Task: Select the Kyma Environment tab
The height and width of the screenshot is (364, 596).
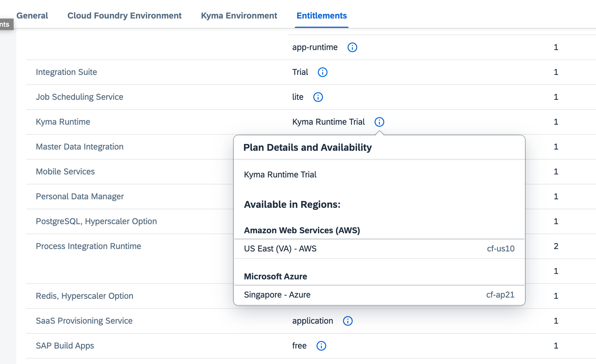Action: tap(239, 16)
